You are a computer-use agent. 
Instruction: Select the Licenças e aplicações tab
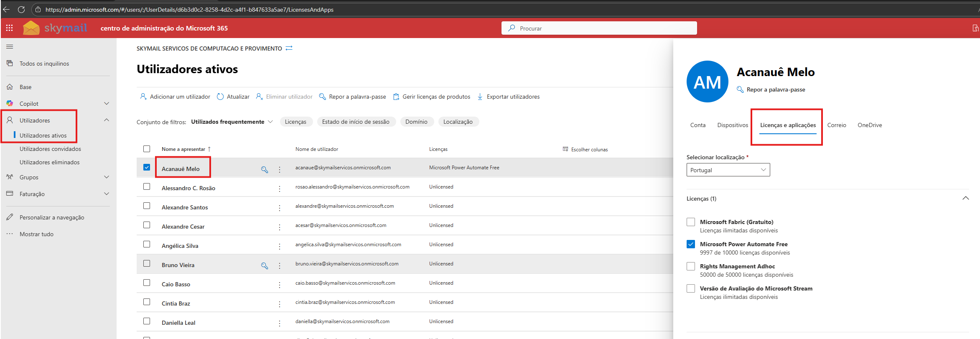pyautogui.click(x=788, y=125)
